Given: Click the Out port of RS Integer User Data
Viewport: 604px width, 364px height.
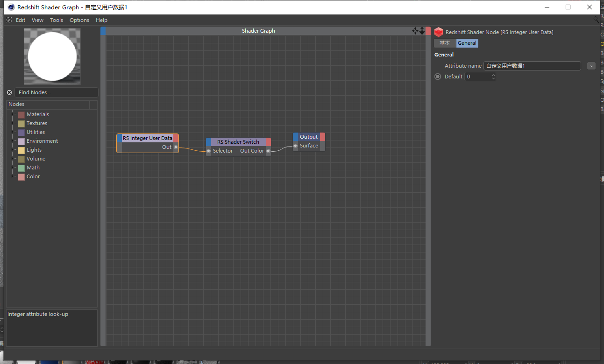Looking at the screenshot, I should [176, 147].
